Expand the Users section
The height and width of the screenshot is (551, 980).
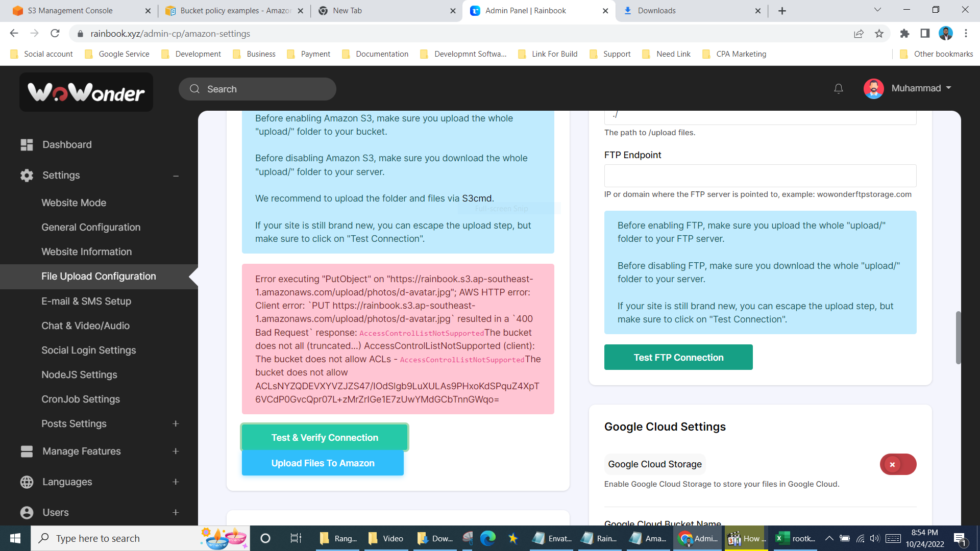[x=176, y=513]
